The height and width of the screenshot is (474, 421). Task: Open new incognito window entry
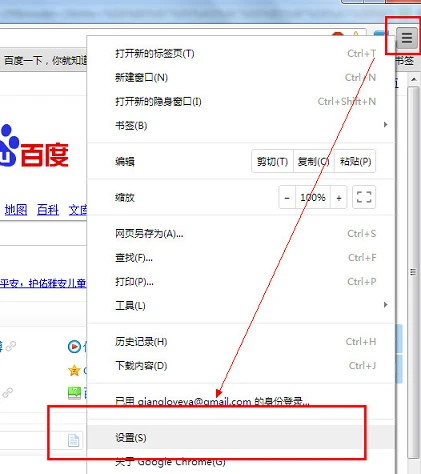[241, 102]
